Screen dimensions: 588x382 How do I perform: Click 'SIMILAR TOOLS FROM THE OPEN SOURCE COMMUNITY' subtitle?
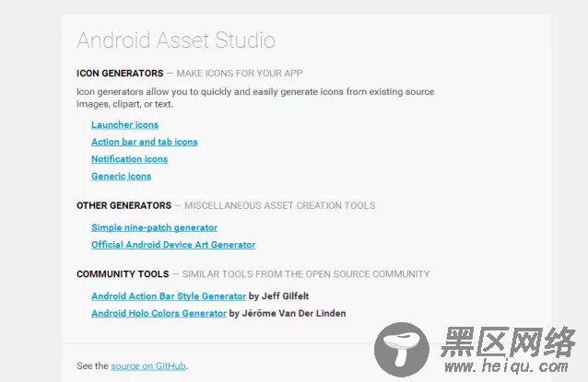306,274
